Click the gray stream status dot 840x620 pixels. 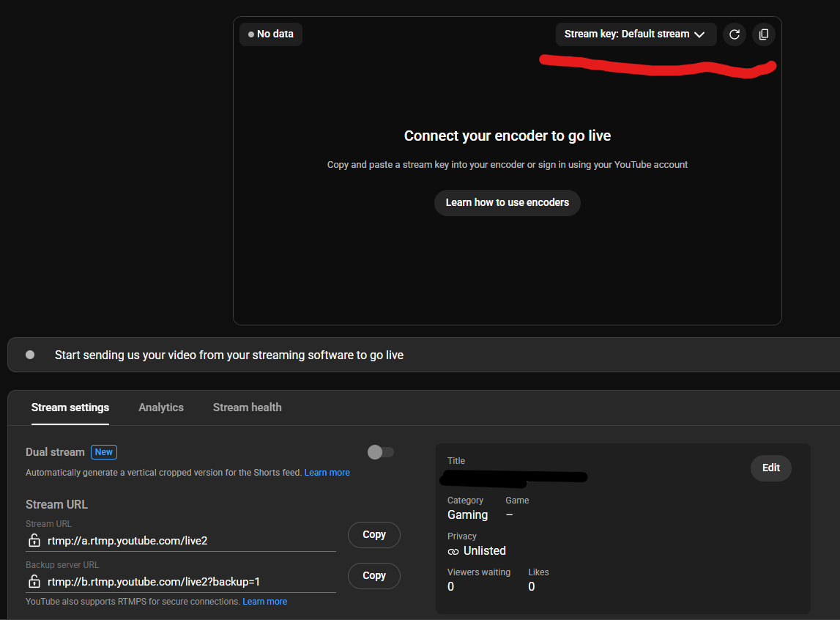click(30, 354)
